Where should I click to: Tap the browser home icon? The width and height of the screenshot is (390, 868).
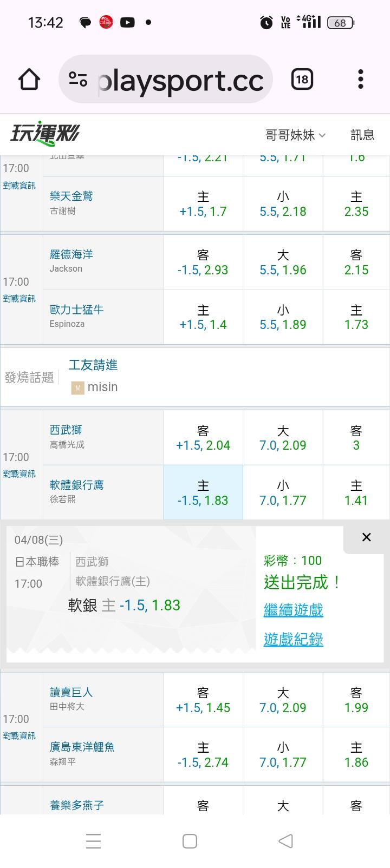click(x=29, y=80)
